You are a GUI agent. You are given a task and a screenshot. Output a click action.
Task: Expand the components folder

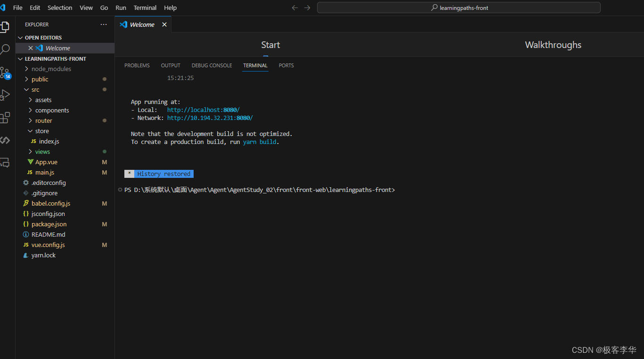(x=31, y=110)
